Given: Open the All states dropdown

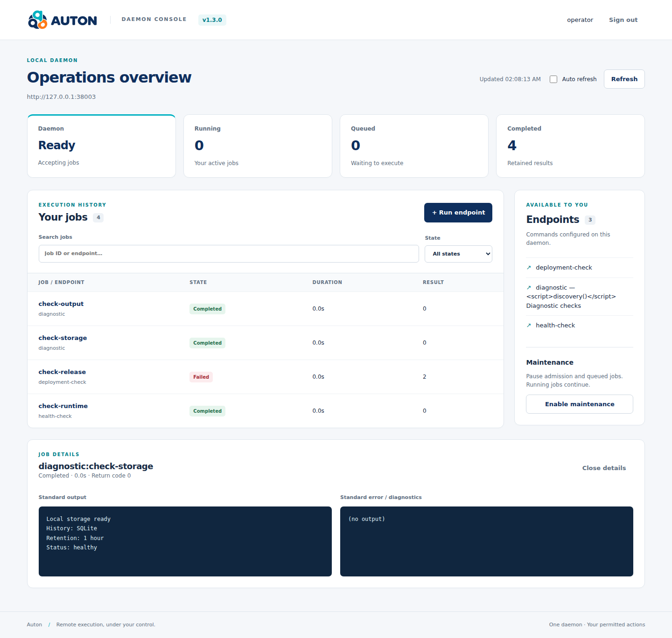Looking at the screenshot, I should (x=458, y=254).
